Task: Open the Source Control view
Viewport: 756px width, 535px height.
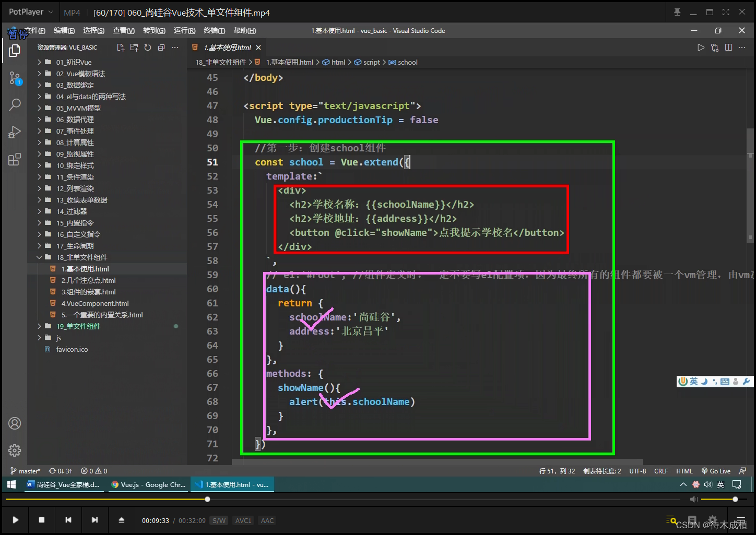Action: (x=15, y=78)
